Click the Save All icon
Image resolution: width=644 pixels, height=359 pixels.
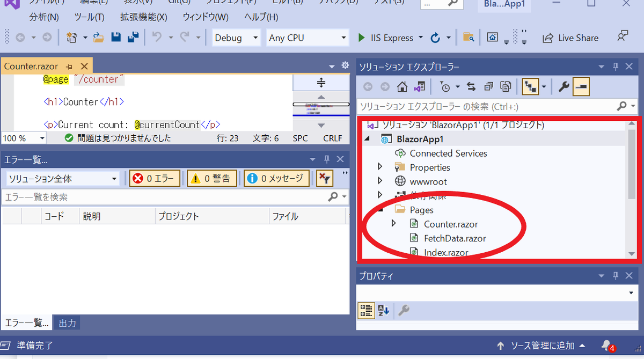pyautogui.click(x=133, y=38)
